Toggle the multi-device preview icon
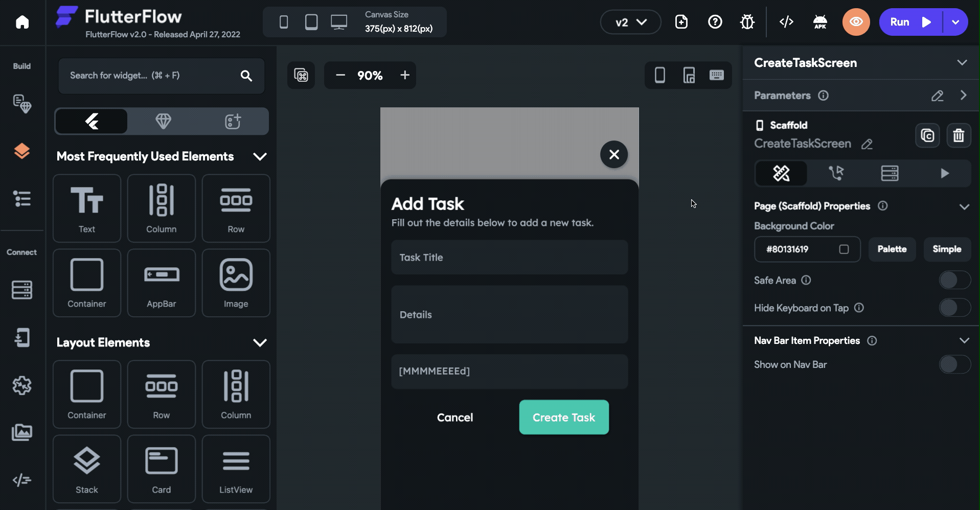The height and width of the screenshot is (510, 980). [689, 75]
